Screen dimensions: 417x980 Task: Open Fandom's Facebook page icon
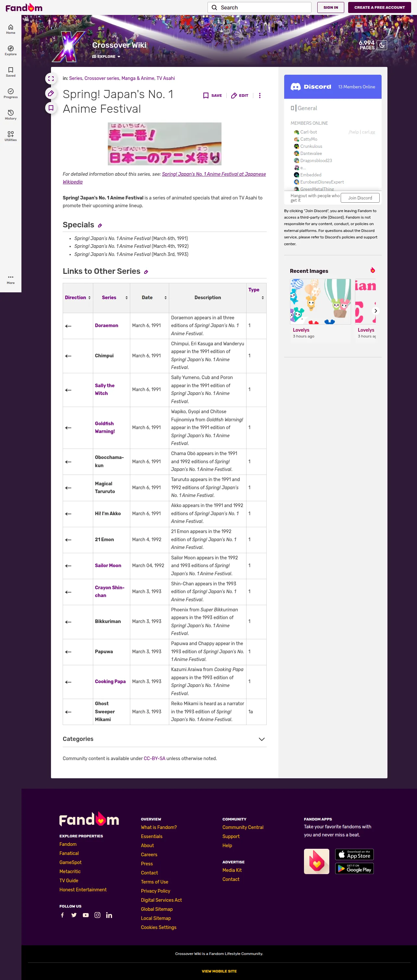(62, 915)
